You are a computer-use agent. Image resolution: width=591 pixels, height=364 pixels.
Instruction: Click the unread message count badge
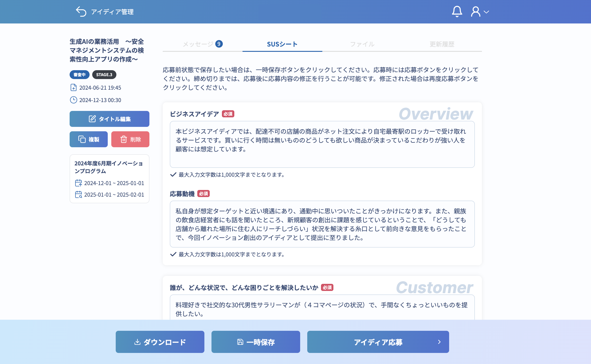pyautogui.click(x=219, y=44)
